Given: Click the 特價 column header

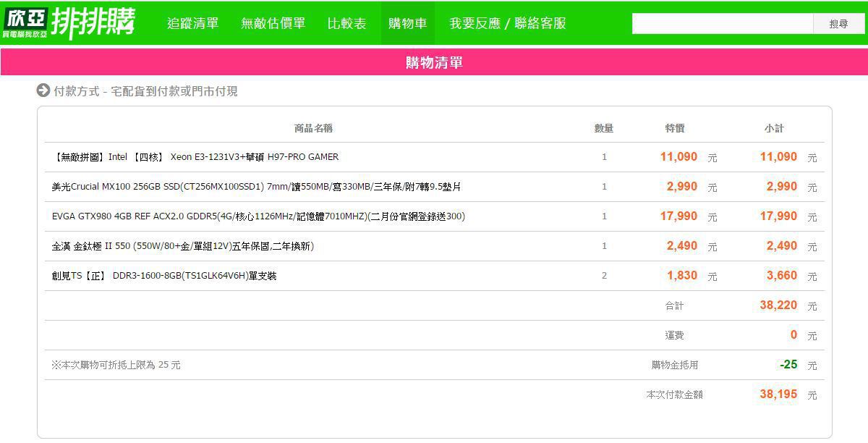Looking at the screenshot, I should tap(675, 128).
